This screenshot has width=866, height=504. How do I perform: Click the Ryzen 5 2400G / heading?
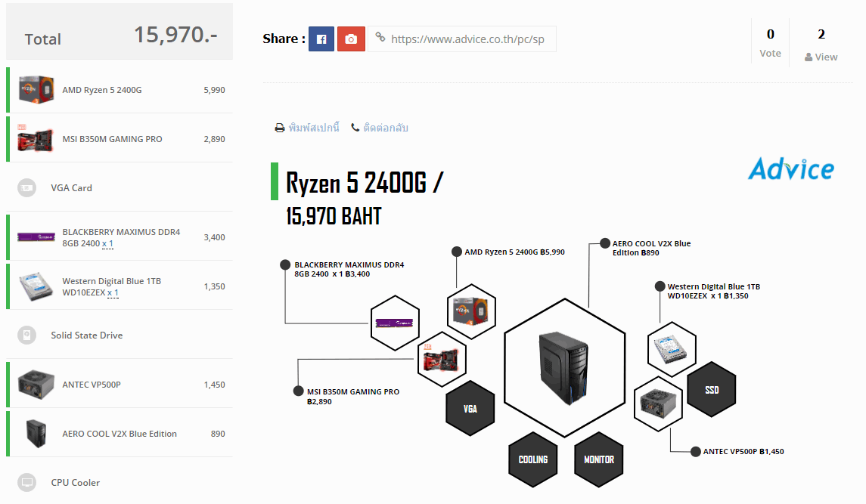365,182
